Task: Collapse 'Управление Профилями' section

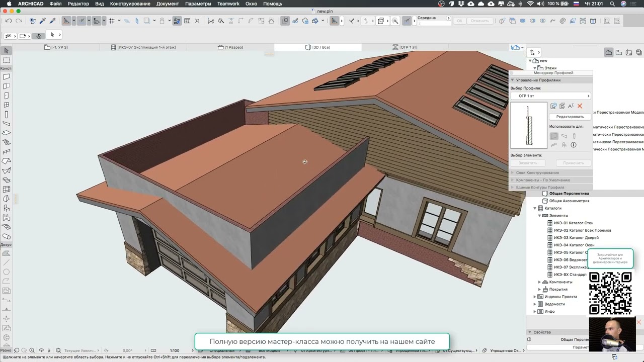Action: [x=513, y=80]
